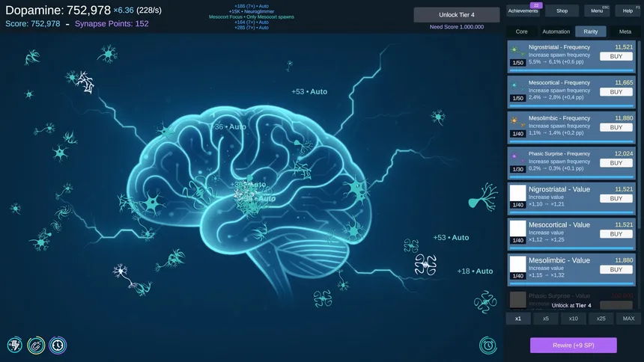Click the teal timer icon near Rewire
Screen dimensions: 644x362
(488, 345)
